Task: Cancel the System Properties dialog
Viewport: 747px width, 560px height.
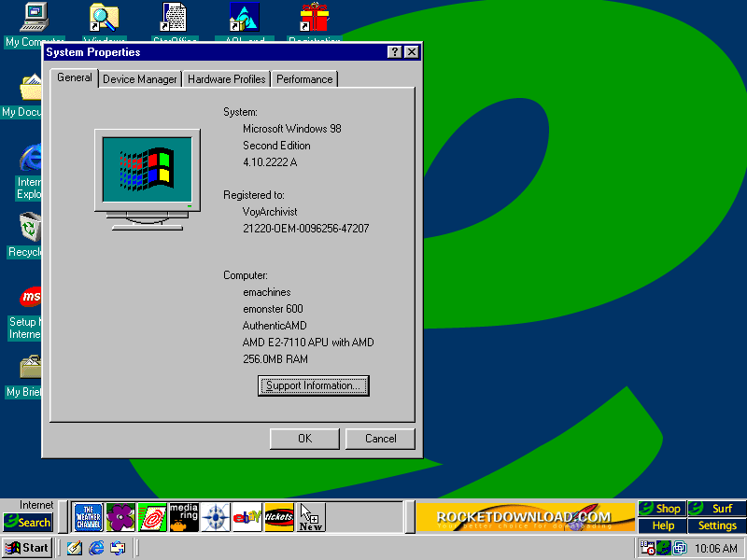Action: 380,439
